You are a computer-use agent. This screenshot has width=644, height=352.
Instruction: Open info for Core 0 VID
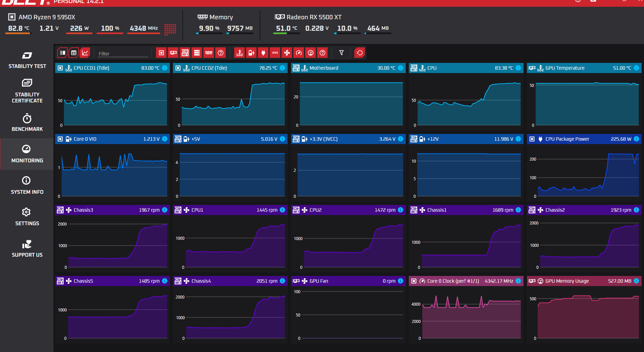click(x=164, y=139)
